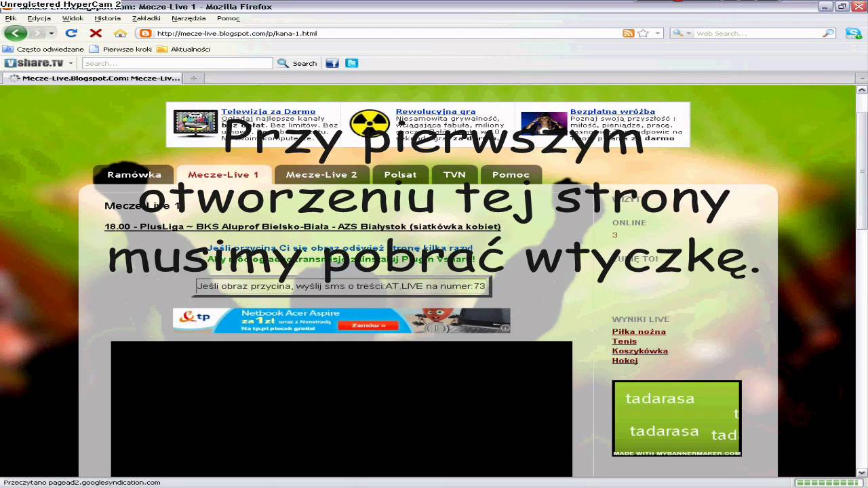Screen dimensions: 868x488
Task: Reload the page with the blue arrow
Action: [71, 33]
